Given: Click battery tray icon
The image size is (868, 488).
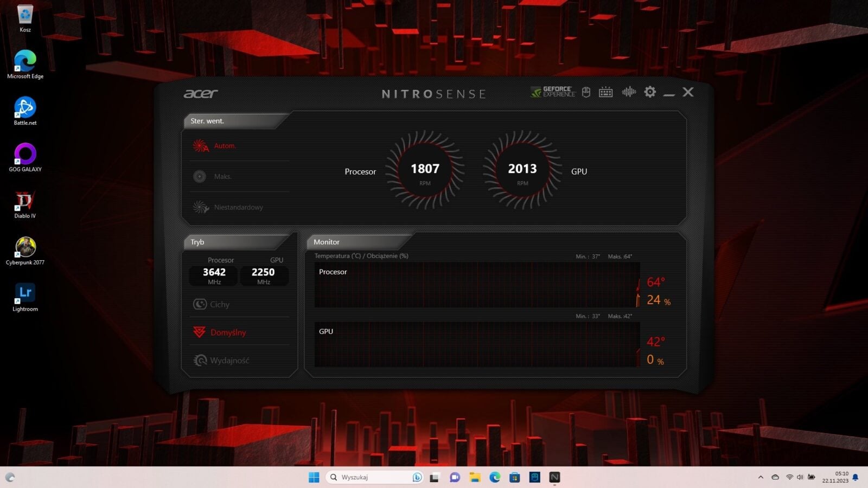Looking at the screenshot, I should 811,477.
